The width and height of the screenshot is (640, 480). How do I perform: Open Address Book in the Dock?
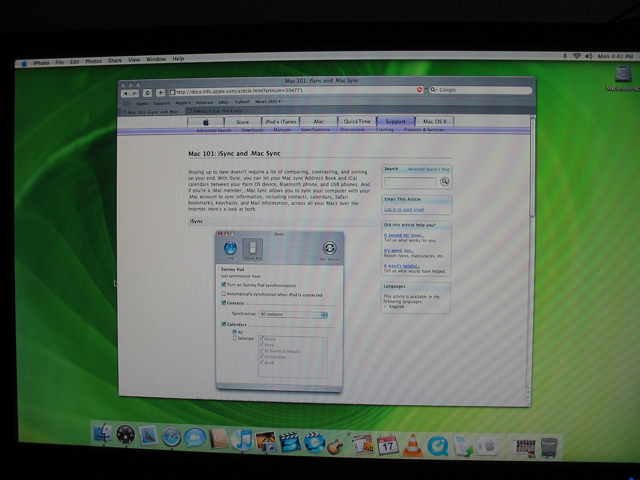[x=218, y=439]
